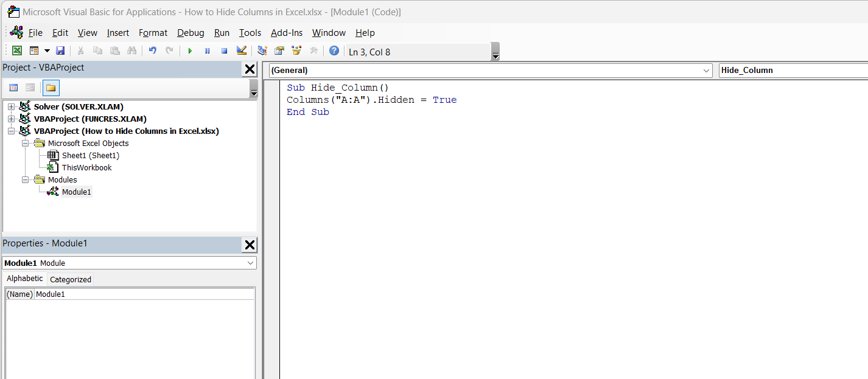Open the Add-Ins menu

[287, 33]
